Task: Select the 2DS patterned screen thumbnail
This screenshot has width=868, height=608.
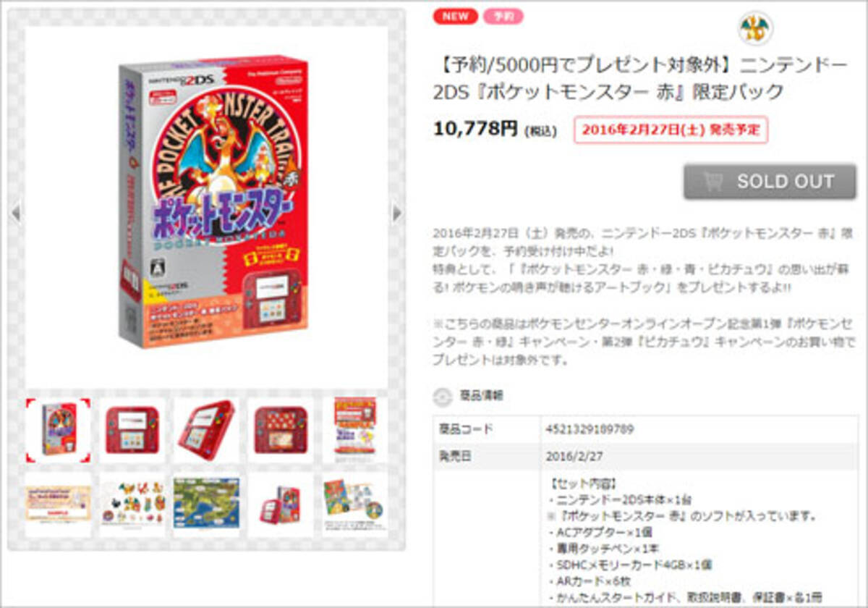Action: pyautogui.click(x=281, y=430)
